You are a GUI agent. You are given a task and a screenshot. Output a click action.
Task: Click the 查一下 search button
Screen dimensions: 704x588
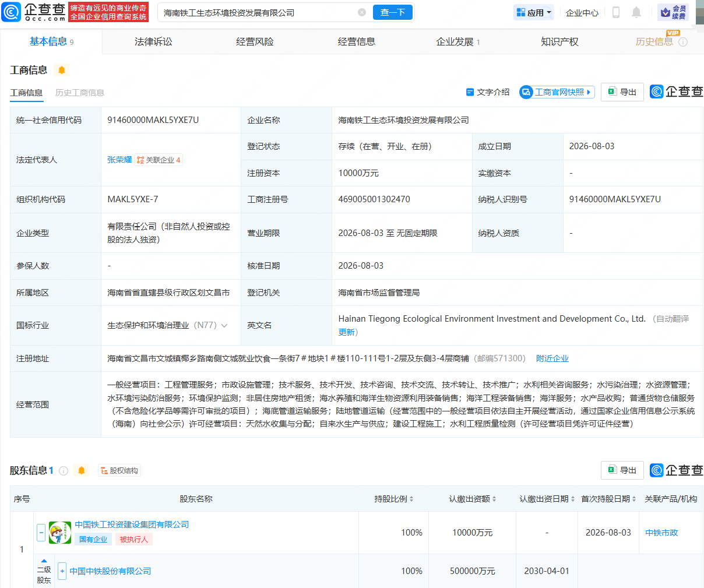tap(393, 12)
